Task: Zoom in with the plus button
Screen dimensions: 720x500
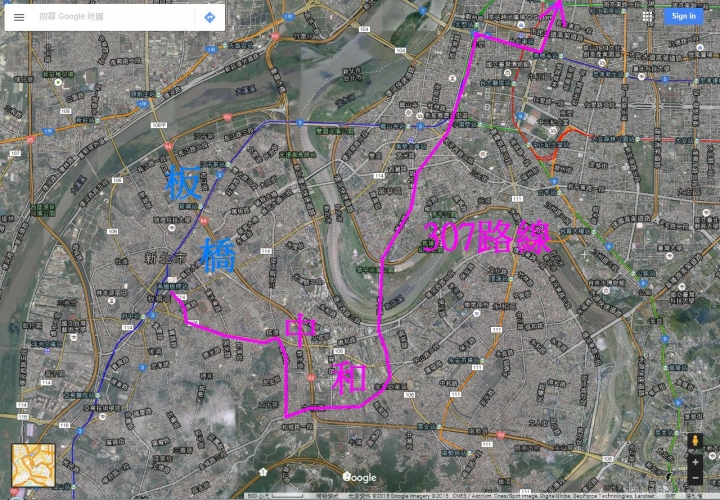Action: (x=695, y=462)
